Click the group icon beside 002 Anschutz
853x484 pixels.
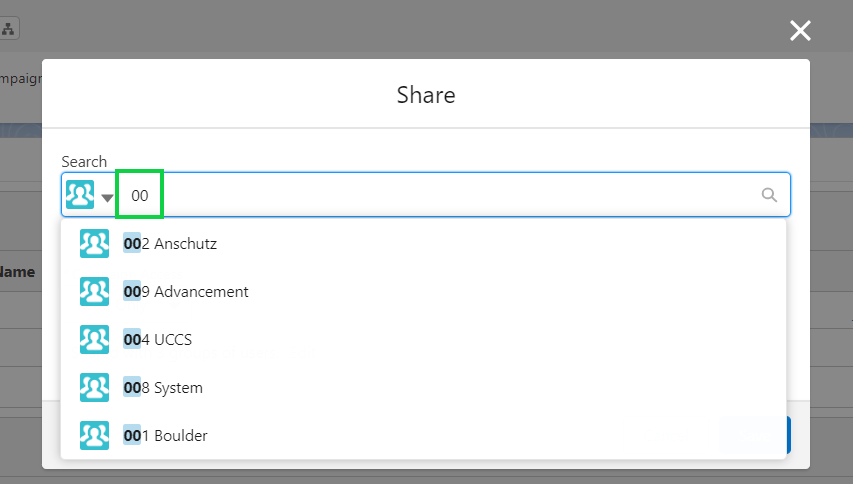point(94,243)
